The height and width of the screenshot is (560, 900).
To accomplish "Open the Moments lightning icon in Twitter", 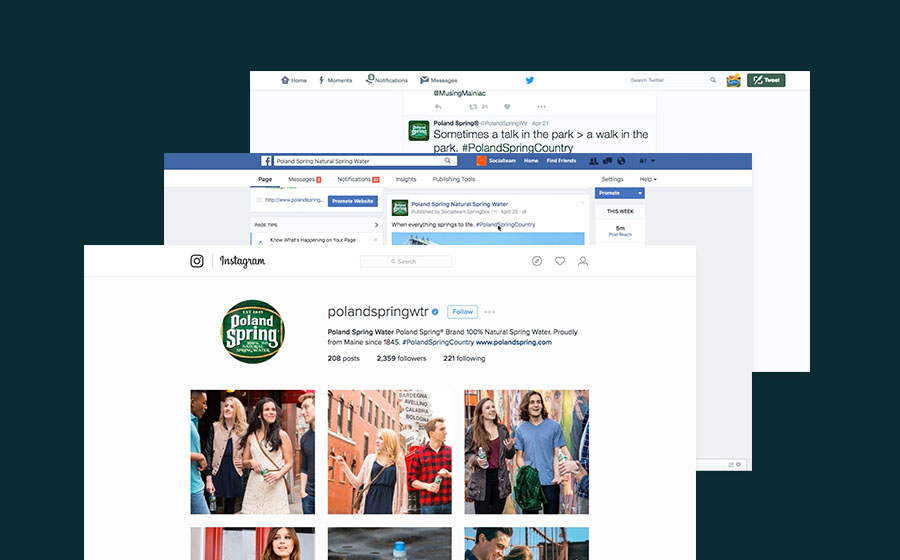I will 321,80.
